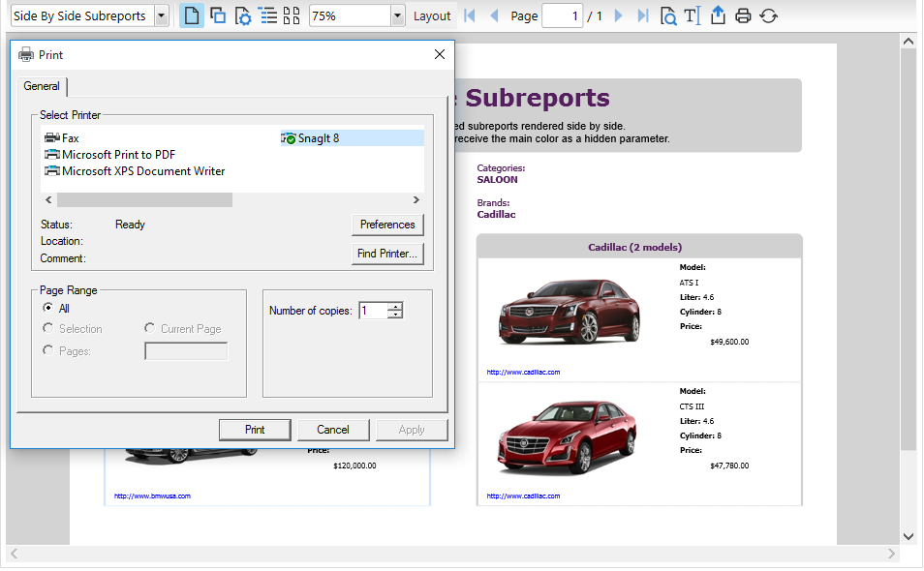Click the "$49,600.00" price value

pyautogui.click(x=729, y=342)
